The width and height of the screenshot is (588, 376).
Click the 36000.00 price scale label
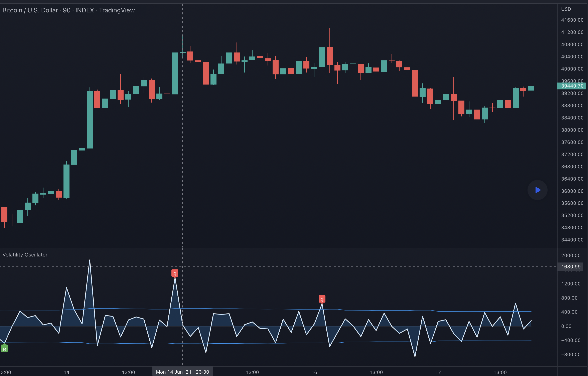click(x=572, y=191)
